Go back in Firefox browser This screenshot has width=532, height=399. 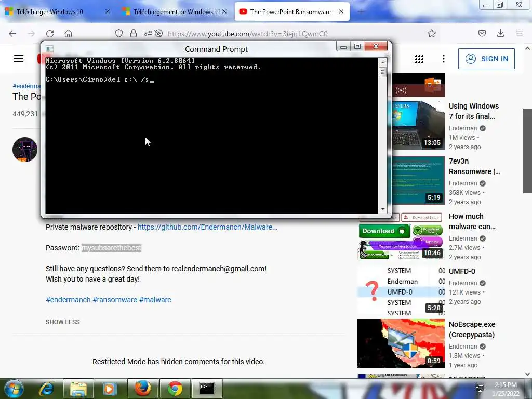(x=12, y=33)
